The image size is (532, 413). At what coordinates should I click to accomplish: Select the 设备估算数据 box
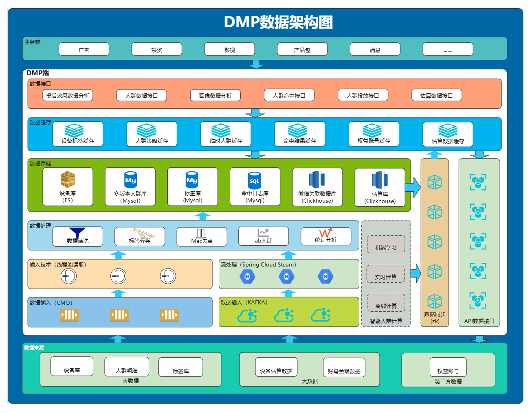[x=276, y=367]
